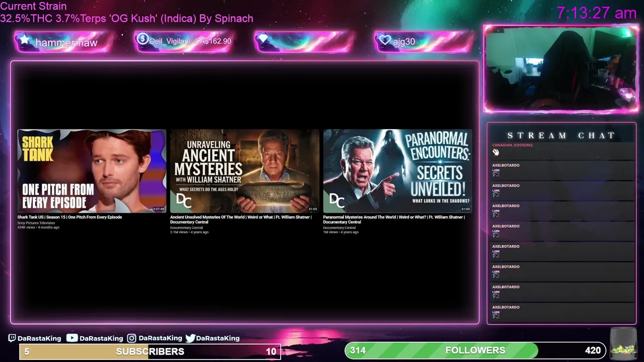Click the FOLLOWERS label

pos(475,350)
